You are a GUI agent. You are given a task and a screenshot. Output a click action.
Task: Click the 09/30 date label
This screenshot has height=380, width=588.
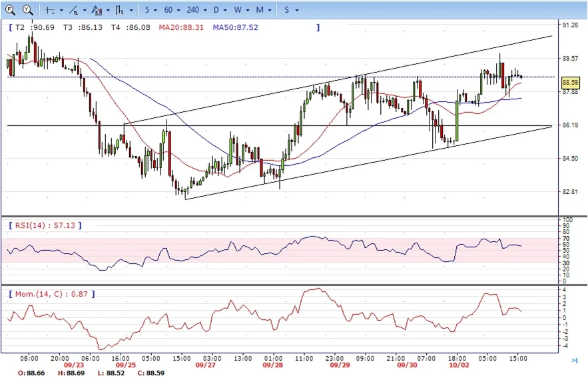[x=407, y=365]
